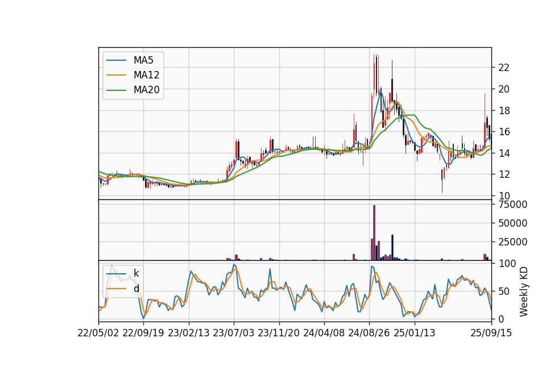Click the orange MA12 legend line sample

click(116, 75)
